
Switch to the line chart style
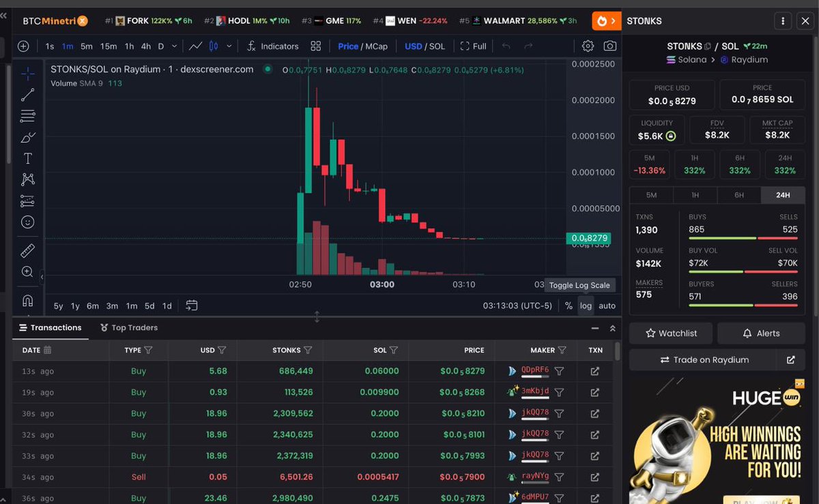[x=196, y=46]
